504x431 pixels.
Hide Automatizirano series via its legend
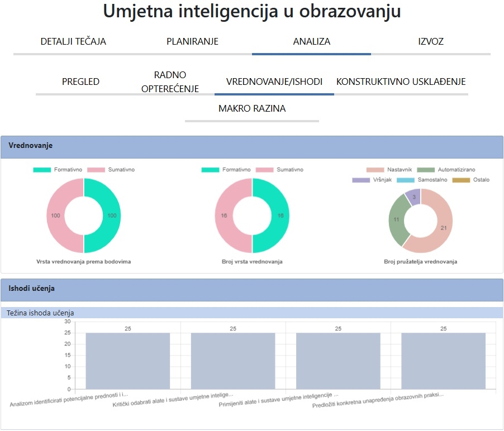coord(448,170)
